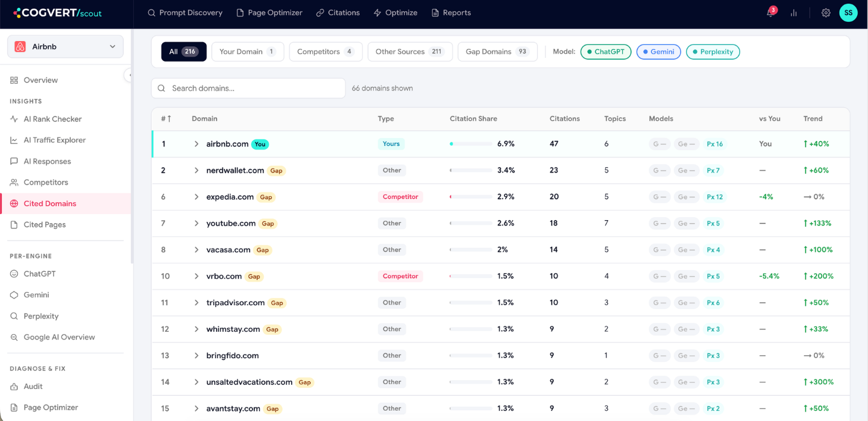The height and width of the screenshot is (421, 868).
Task: Sort by the Citation Share column
Action: tap(473, 119)
